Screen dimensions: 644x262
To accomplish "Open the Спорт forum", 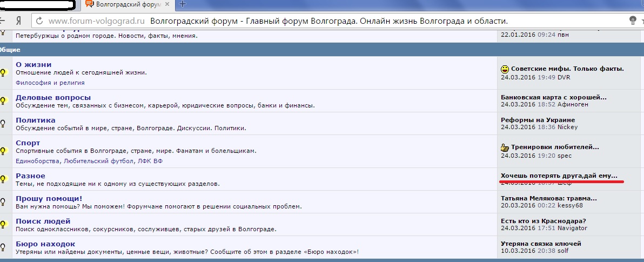I will [x=28, y=143].
